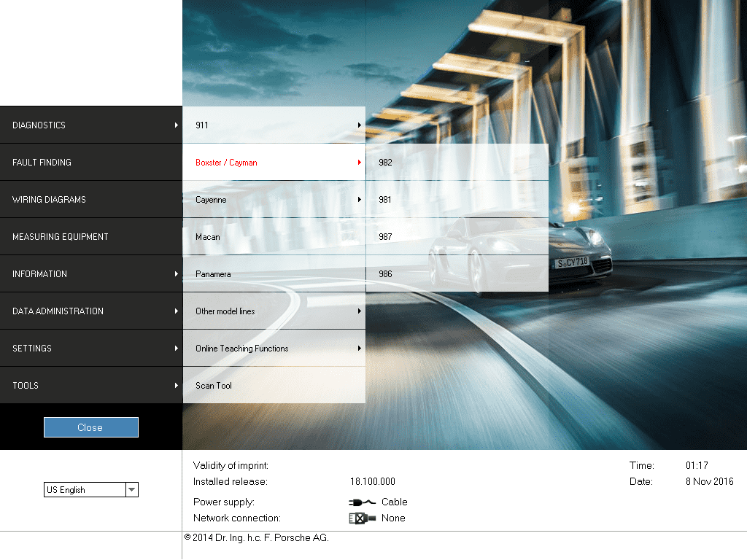Viewport: 747px width, 560px height.
Task: Expand the 911 model submenu arrow
Action: pyautogui.click(x=360, y=125)
